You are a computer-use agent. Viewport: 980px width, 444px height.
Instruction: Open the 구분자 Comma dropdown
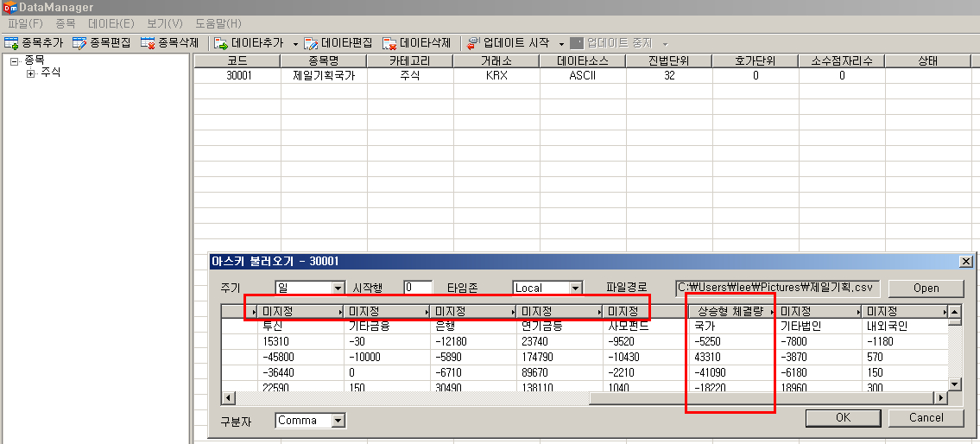point(338,421)
